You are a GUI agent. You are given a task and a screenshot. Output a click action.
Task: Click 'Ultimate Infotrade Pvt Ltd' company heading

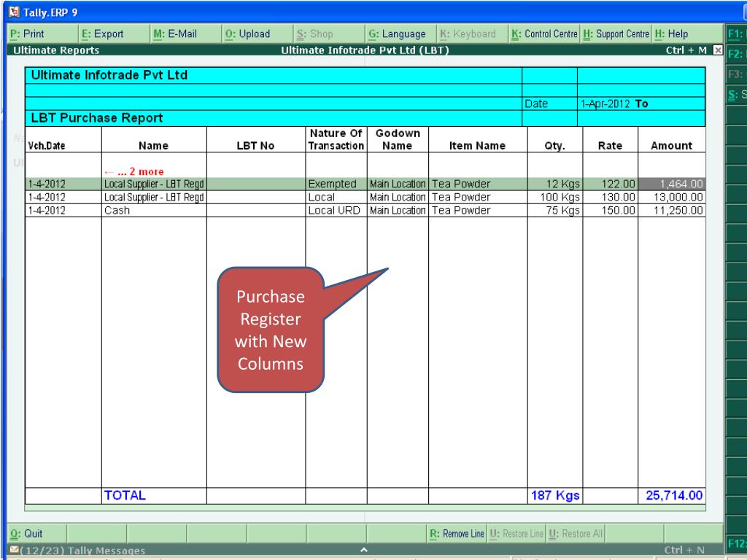[x=109, y=75]
